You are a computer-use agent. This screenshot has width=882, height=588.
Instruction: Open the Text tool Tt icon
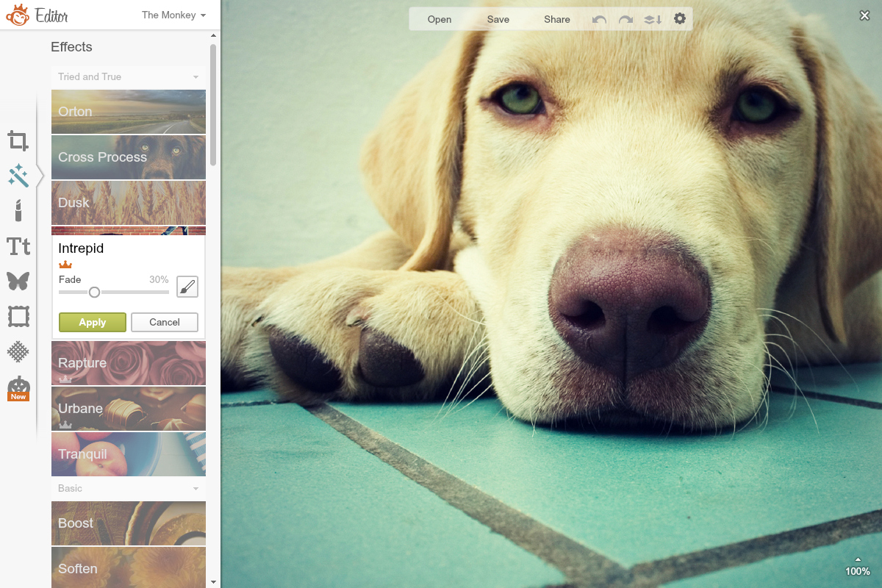point(18,246)
